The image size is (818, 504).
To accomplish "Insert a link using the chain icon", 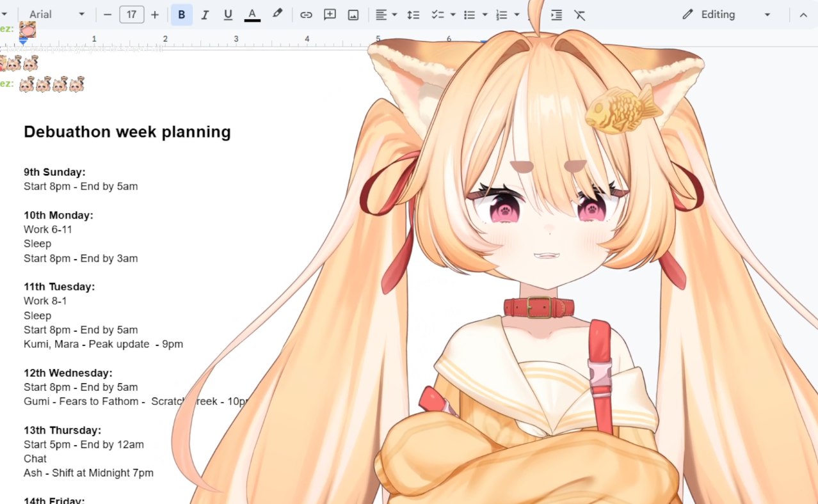I will tap(307, 15).
